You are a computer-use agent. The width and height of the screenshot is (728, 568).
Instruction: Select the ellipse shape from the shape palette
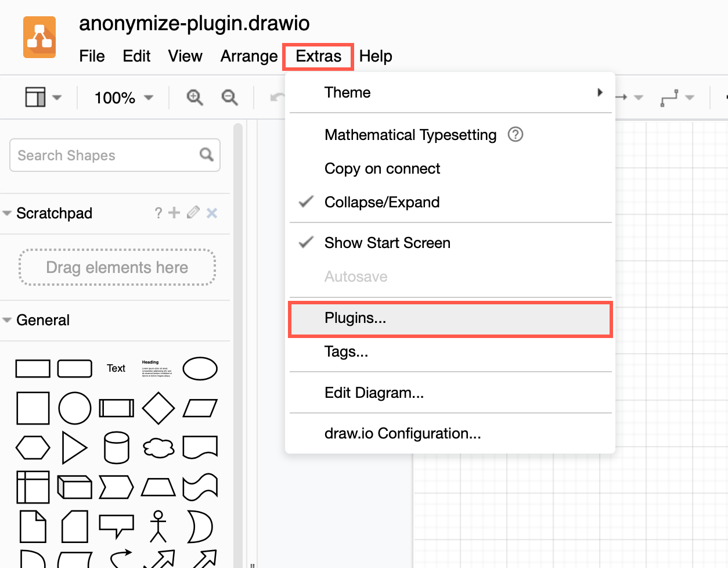[x=200, y=368]
